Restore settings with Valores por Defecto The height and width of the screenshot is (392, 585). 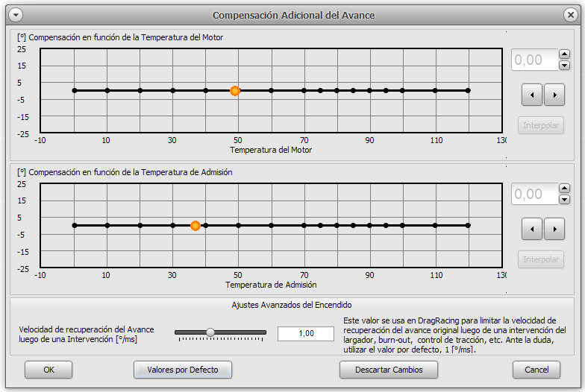[x=183, y=370]
